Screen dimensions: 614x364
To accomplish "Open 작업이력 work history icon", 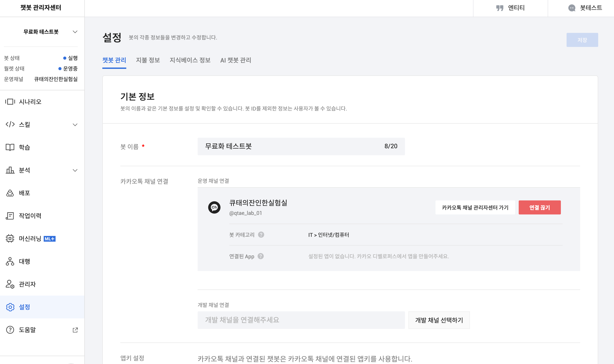I will (10, 216).
